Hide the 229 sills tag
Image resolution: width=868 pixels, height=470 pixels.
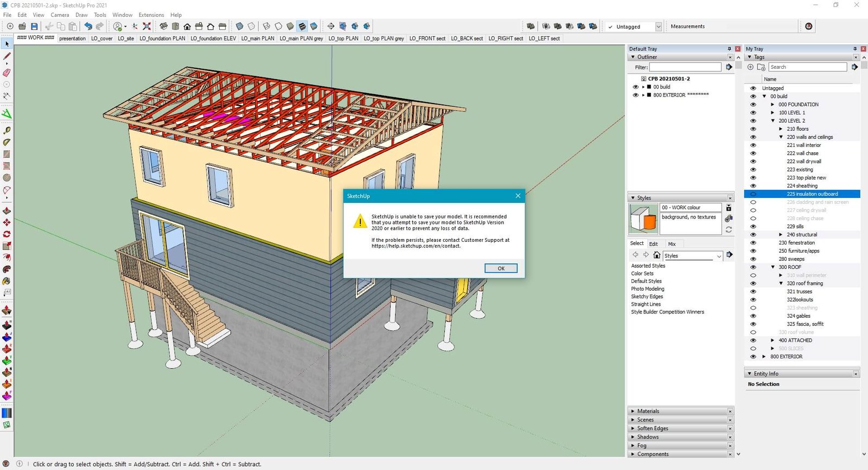coord(753,227)
